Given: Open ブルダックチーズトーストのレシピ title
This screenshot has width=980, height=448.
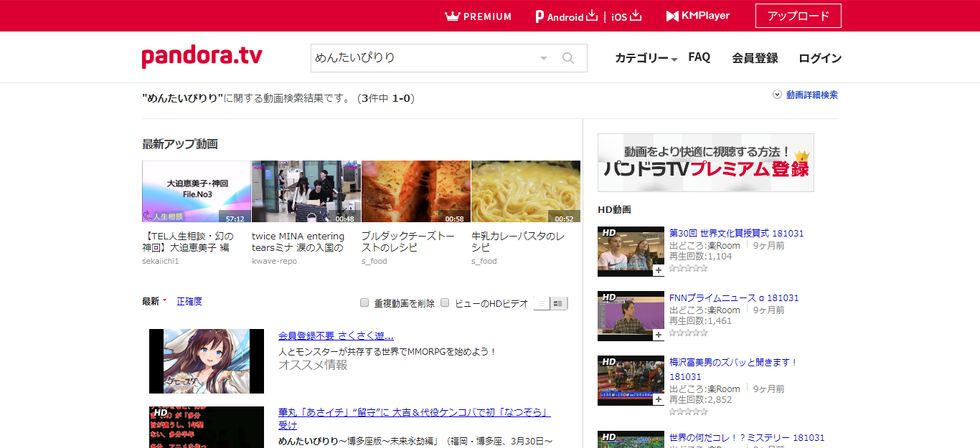Looking at the screenshot, I should (408, 242).
